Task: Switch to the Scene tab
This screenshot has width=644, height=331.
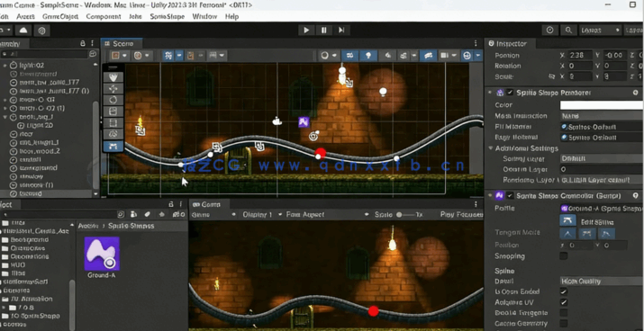Action: (x=122, y=43)
